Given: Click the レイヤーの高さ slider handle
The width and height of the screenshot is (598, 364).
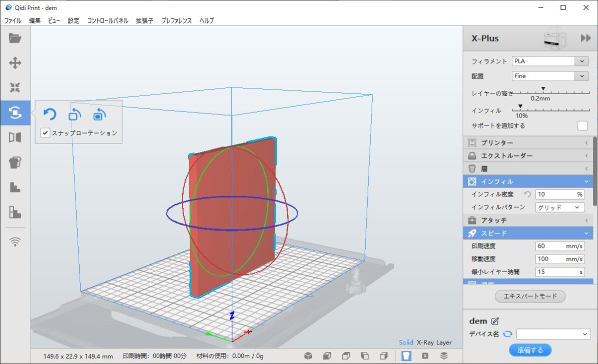Looking at the screenshot, I should tap(543, 89).
